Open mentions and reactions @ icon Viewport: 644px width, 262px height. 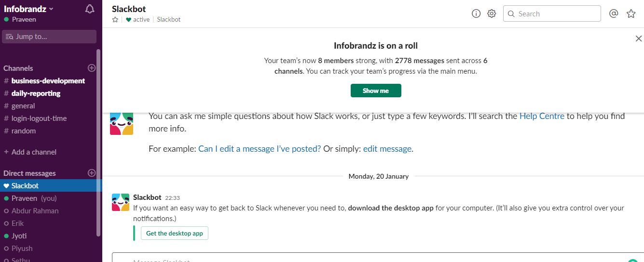coord(614,13)
